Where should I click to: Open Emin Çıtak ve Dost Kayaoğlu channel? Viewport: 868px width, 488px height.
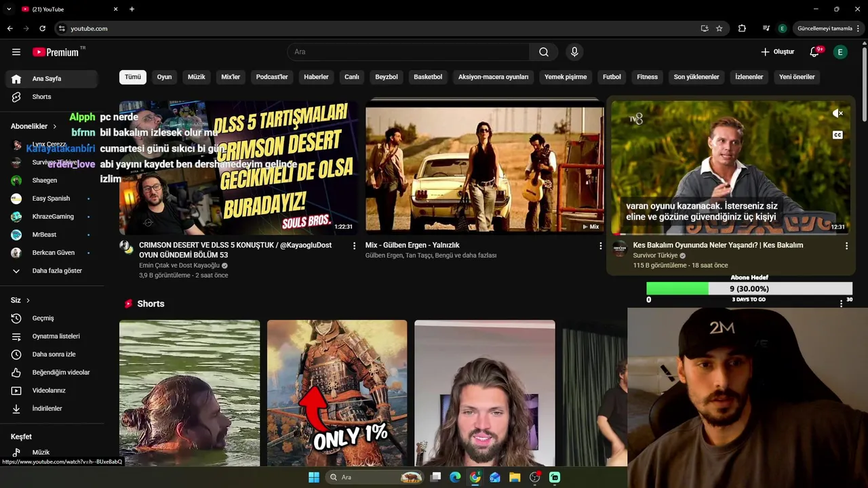179,266
